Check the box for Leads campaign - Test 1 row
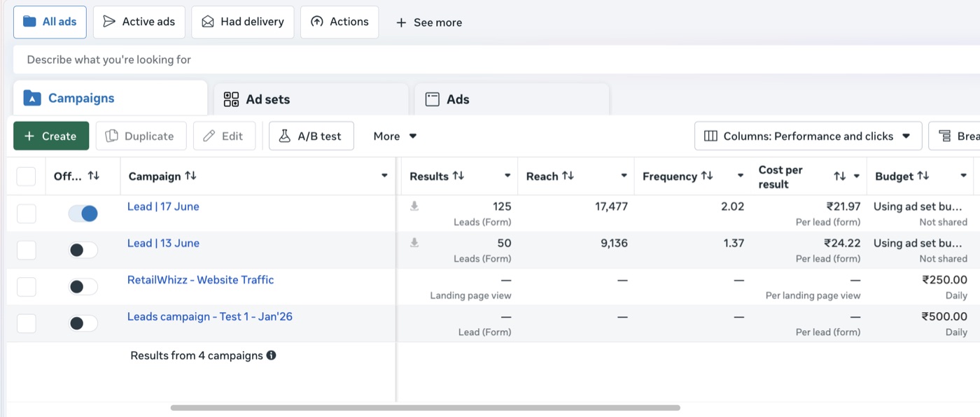The width and height of the screenshot is (980, 417). click(26, 323)
